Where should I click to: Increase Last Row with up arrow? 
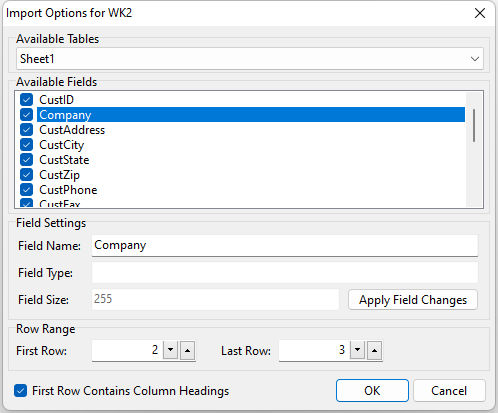(x=375, y=350)
